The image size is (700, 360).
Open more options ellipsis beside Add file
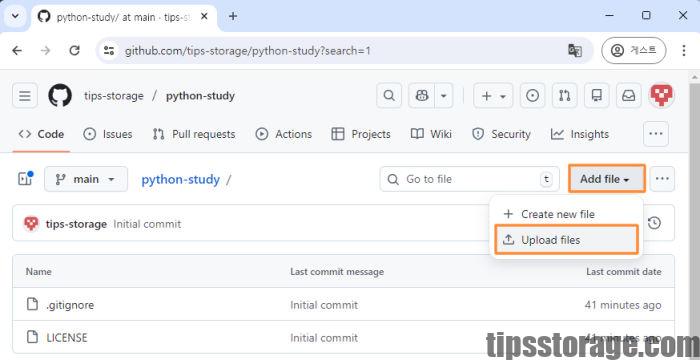[x=662, y=179]
